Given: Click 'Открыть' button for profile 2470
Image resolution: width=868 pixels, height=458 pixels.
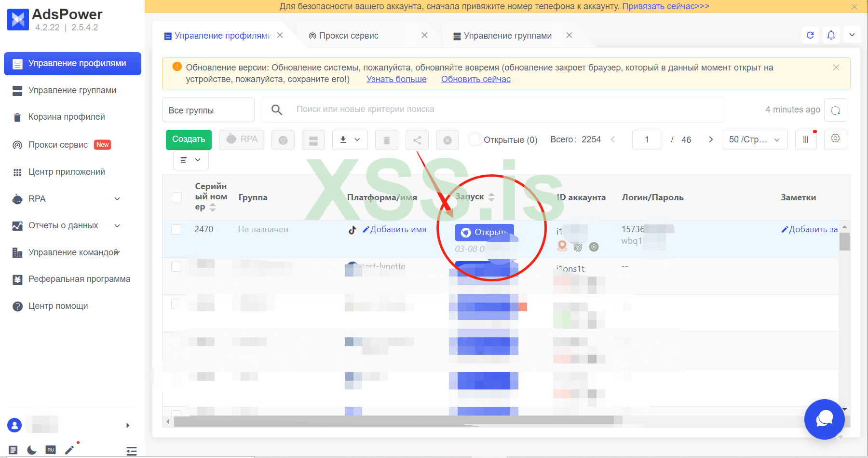Looking at the screenshot, I should pos(484,233).
